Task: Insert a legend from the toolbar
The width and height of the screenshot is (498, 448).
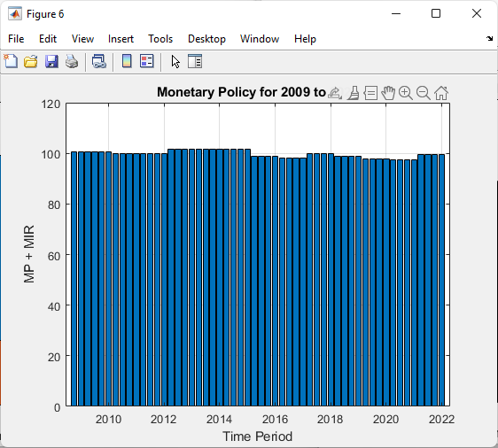Action: pos(147,61)
